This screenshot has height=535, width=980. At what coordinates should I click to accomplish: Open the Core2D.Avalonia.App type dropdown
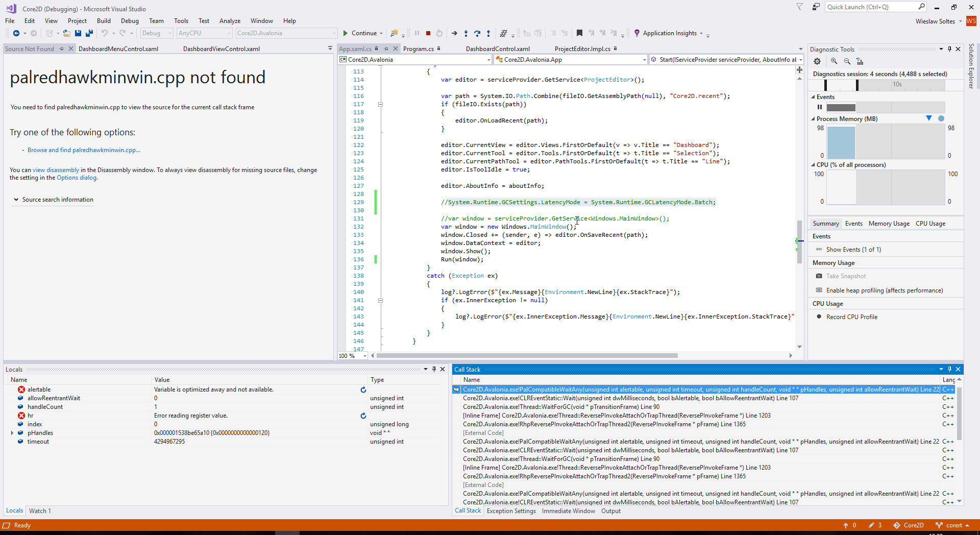pyautogui.click(x=571, y=60)
